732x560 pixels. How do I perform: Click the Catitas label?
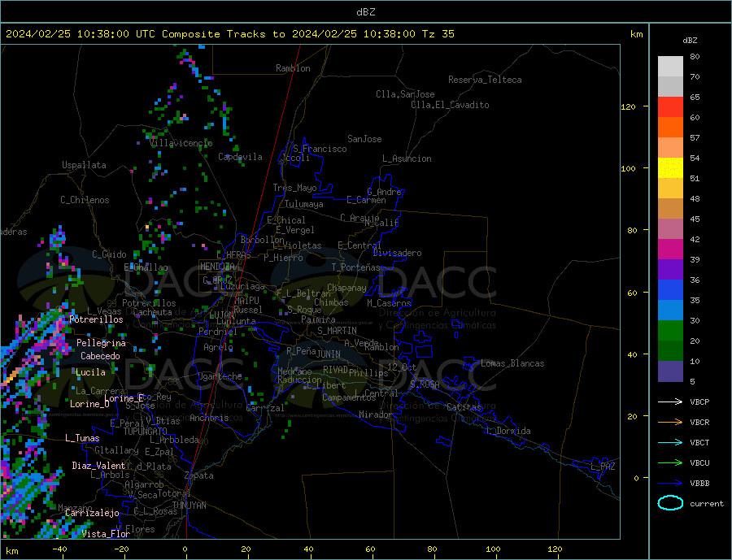click(x=464, y=407)
